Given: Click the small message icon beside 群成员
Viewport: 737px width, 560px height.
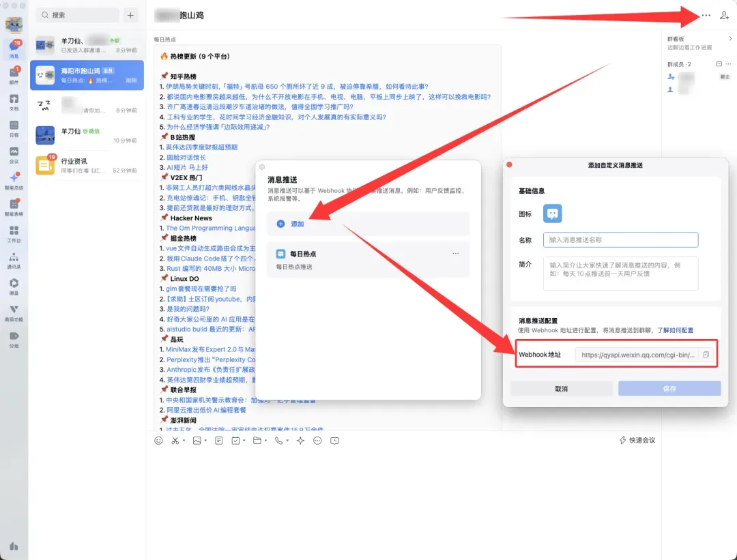Looking at the screenshot, I should point(719,64).
